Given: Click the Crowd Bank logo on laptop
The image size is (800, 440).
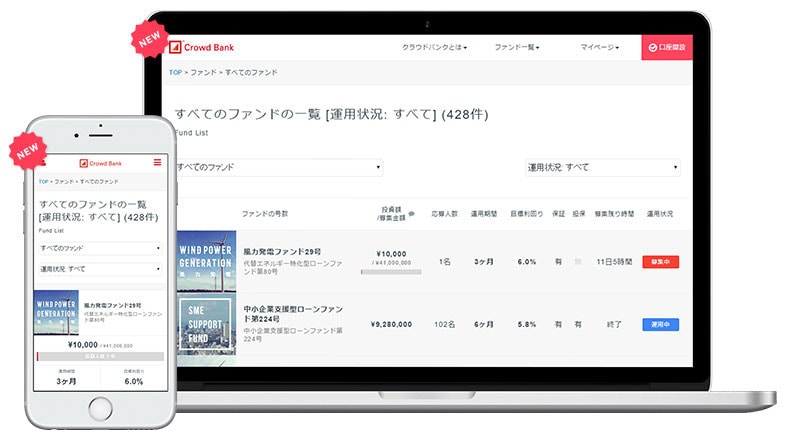Looking at the screenshot, I should coord(202,47).
